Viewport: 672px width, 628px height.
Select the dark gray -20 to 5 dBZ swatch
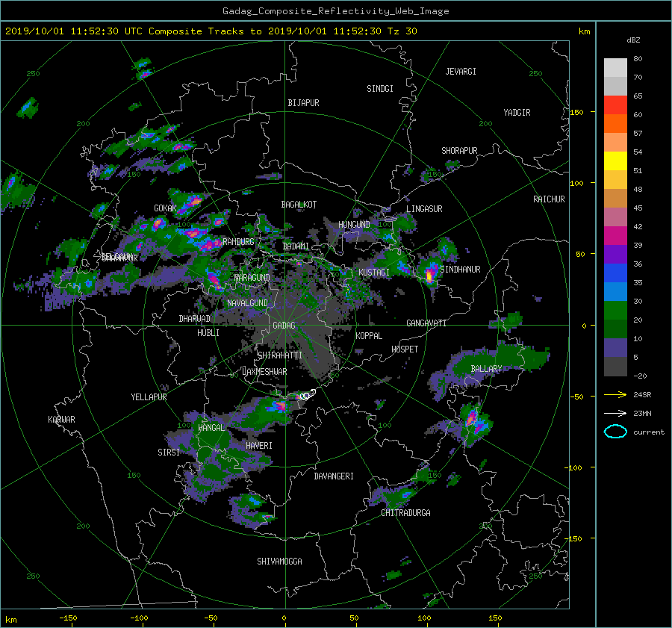[615, 367]
